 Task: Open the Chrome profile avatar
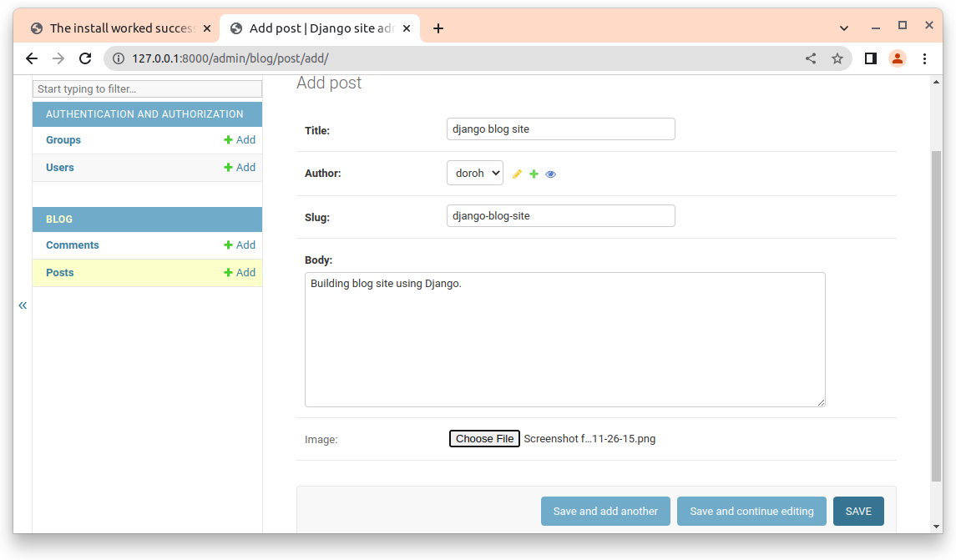click(897, 58)
